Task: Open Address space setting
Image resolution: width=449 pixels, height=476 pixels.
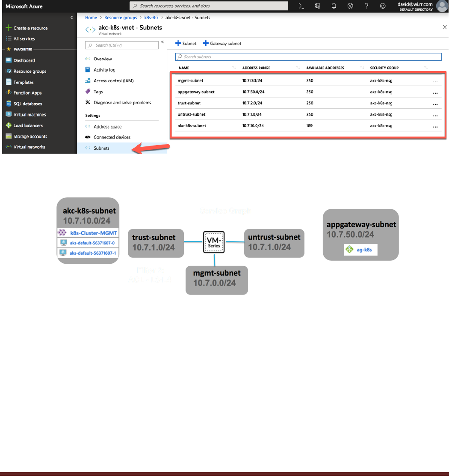Action: pos(103,127)
